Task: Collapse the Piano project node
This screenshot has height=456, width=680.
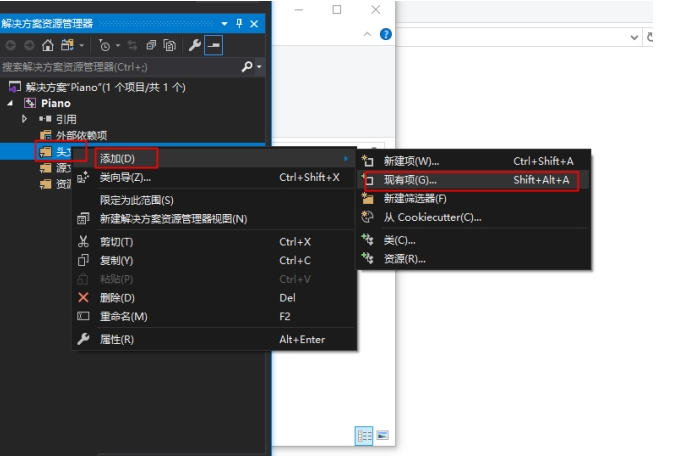Action: [11, 103]
